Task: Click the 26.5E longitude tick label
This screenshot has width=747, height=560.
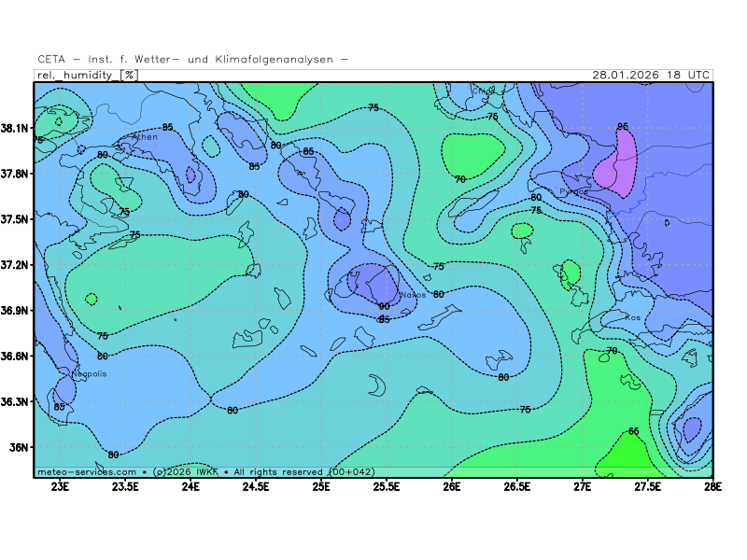Action: (517, 485)
